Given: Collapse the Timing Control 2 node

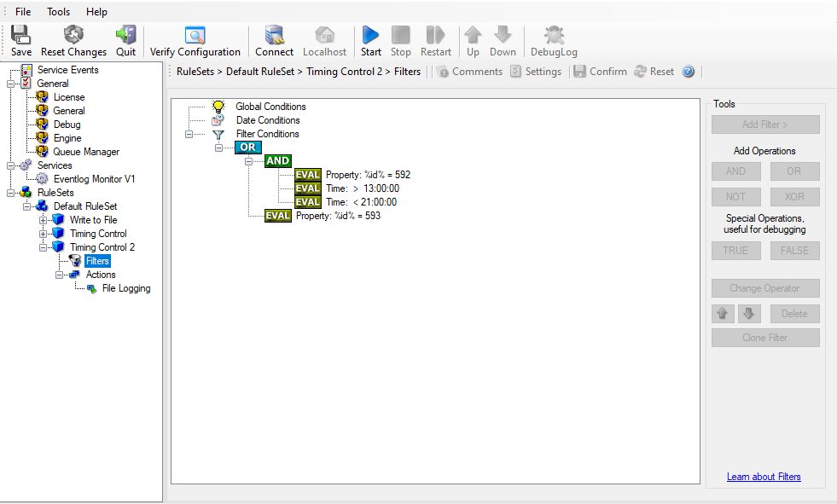Looking at the screenshot, I should pos(44,247).
